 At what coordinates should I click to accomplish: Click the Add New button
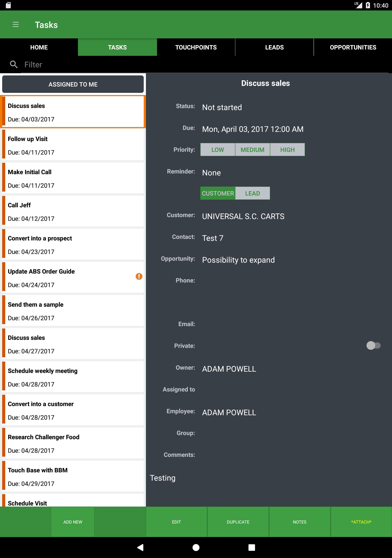coord(73,522)
